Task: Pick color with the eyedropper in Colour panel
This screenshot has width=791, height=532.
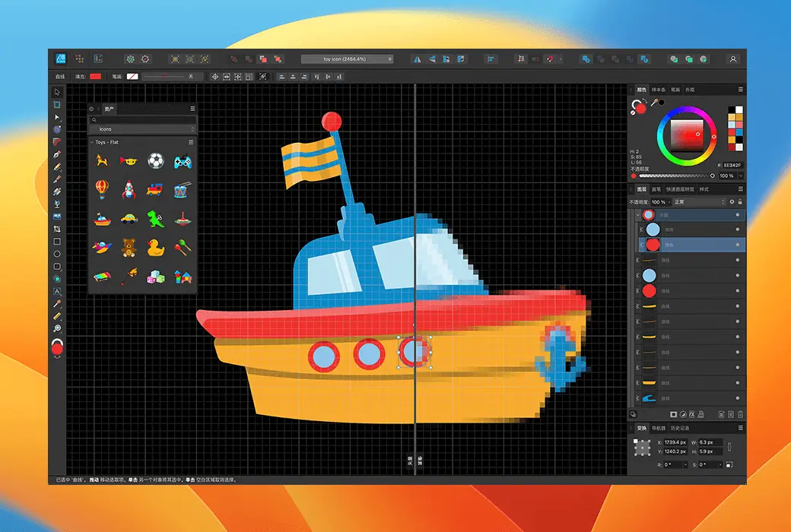Action: (654, 103)
